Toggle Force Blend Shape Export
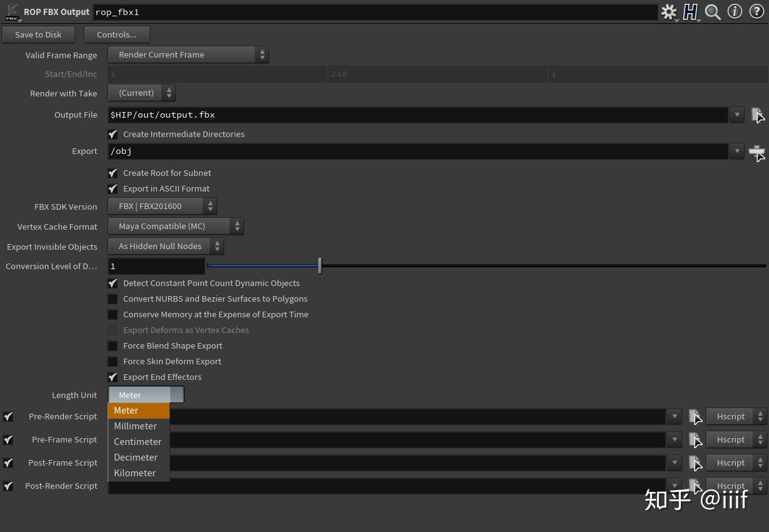The image size is (769, 532). tap(113, 345)
